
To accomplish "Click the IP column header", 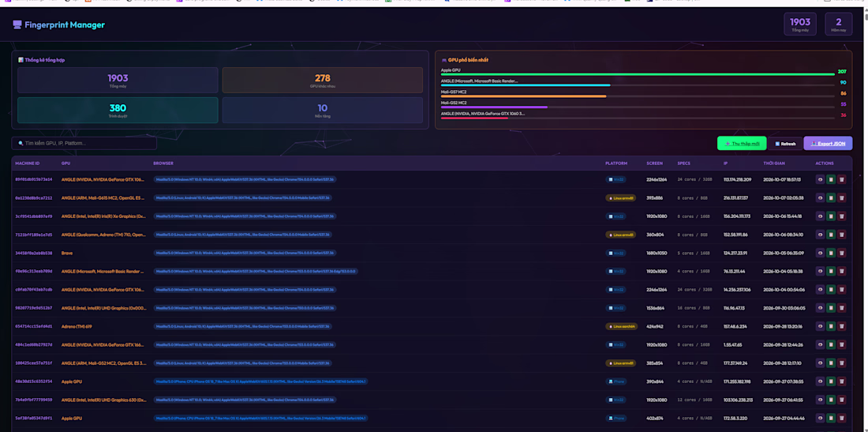I will tap(725, 163).
